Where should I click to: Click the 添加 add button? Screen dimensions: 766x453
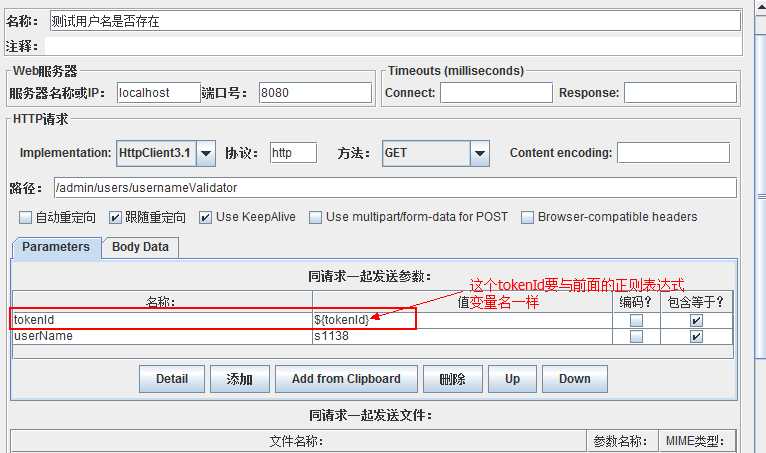tap(239, 379)
